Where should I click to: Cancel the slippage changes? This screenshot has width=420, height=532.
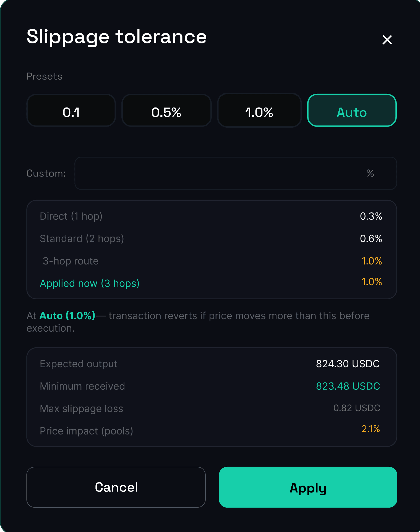tap(116, 487)
